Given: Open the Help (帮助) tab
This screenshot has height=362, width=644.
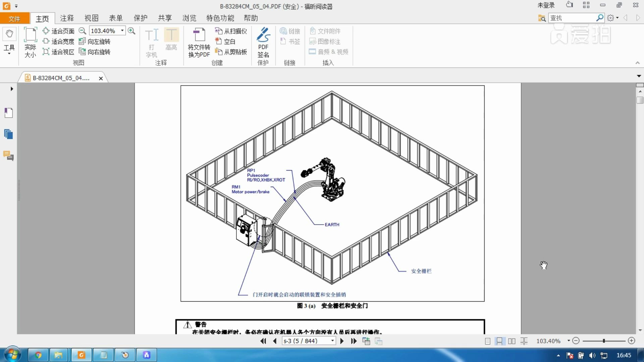Looking at the screenshot, I should (251, 18).
